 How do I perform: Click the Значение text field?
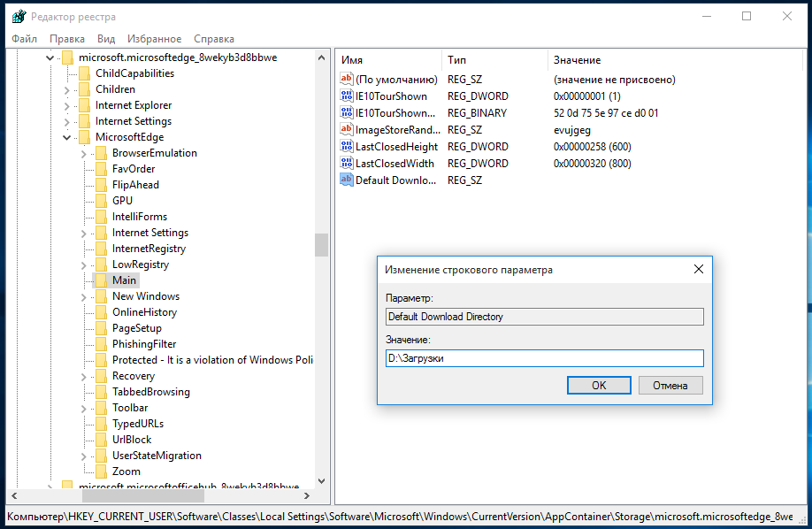point(544,358)
